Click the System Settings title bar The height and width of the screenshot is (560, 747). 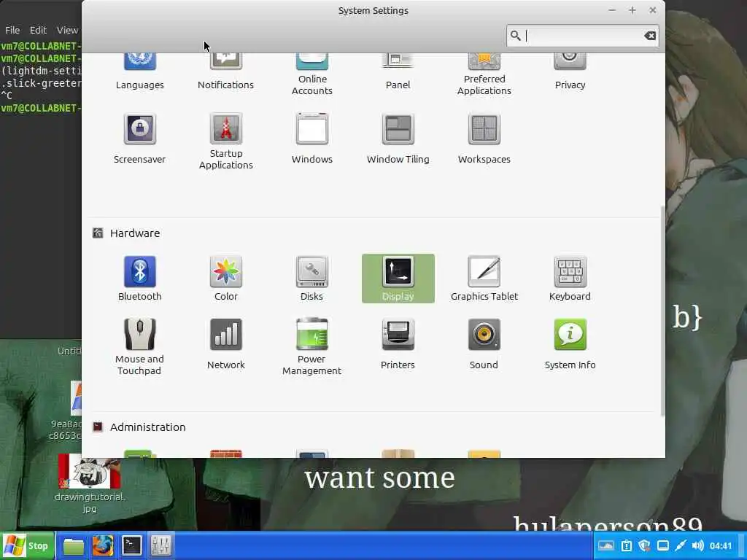click(x=373, y=10)
